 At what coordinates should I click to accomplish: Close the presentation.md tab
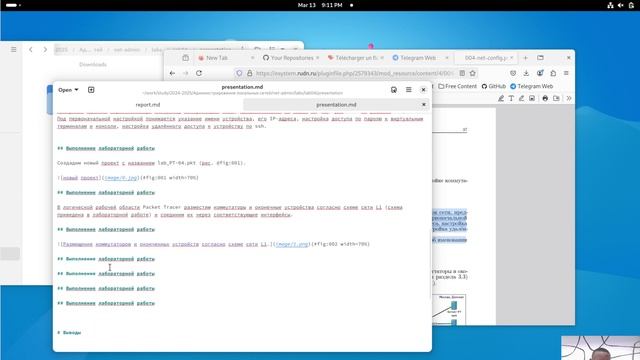(424, 105)
